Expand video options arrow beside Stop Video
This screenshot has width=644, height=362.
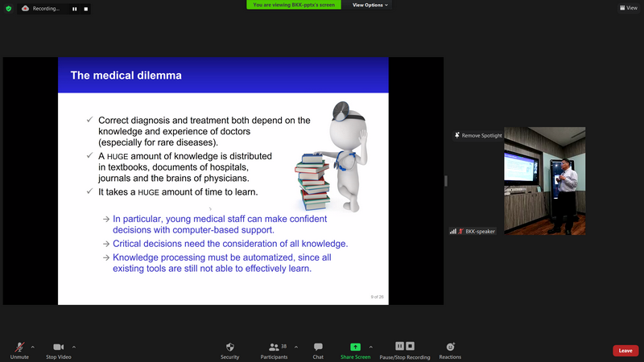[x=74, y=348]
